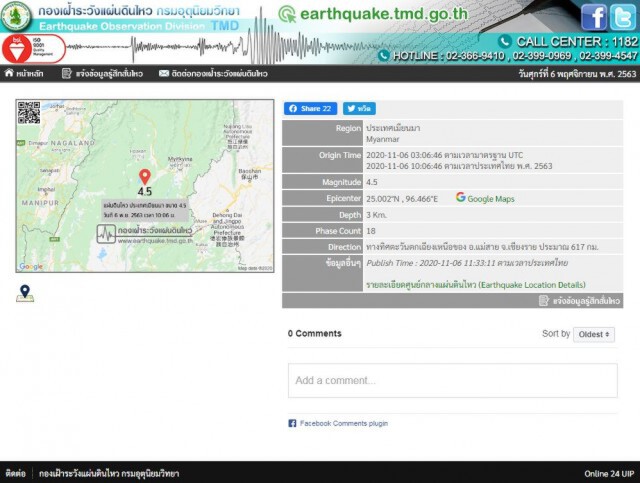Click the earthquake.tmd.go.th site address
Image resolution: width=640 pixels, height=483 pixels.
coord(384,14)
